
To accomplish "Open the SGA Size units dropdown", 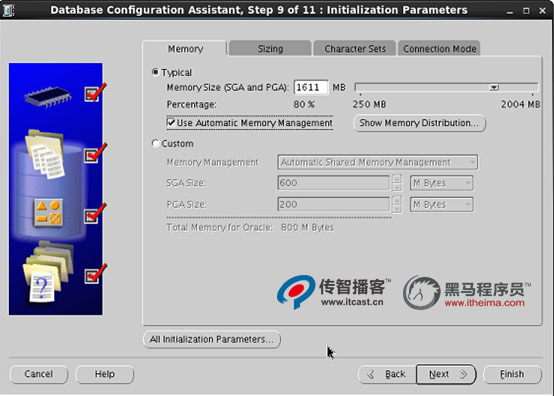I will coord(442,183).
